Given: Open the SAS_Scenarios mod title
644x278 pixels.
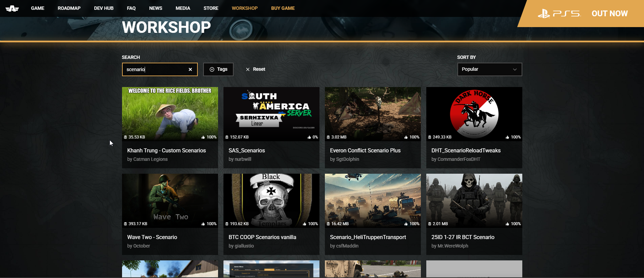Looking at the screenshot, I should click(247, 151).
